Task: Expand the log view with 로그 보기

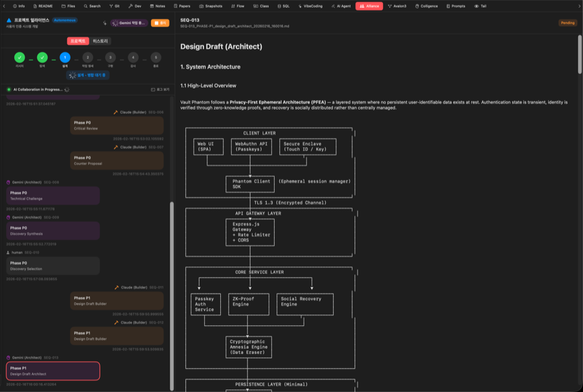Action: pyautogui.click(x=160, y=89)
